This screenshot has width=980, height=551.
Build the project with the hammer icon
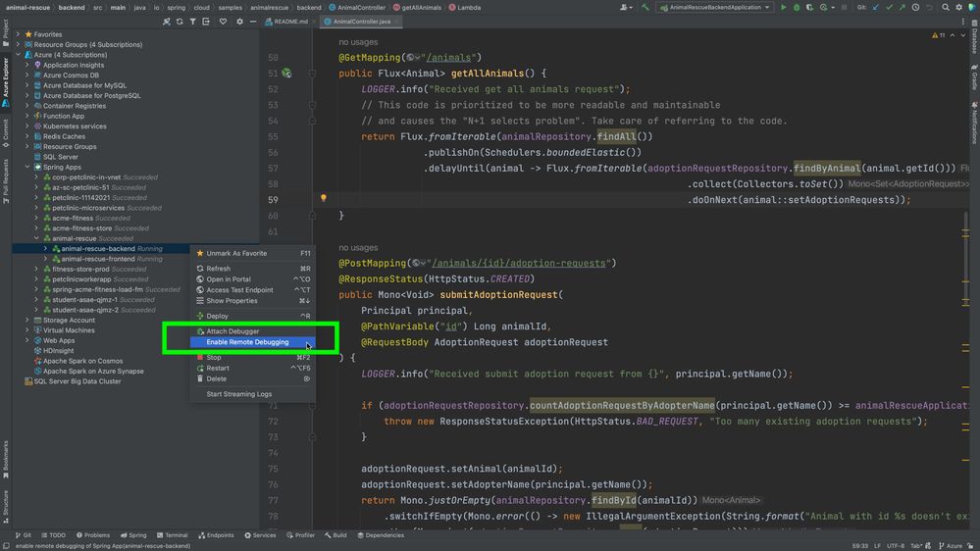(x=645, y=8)
